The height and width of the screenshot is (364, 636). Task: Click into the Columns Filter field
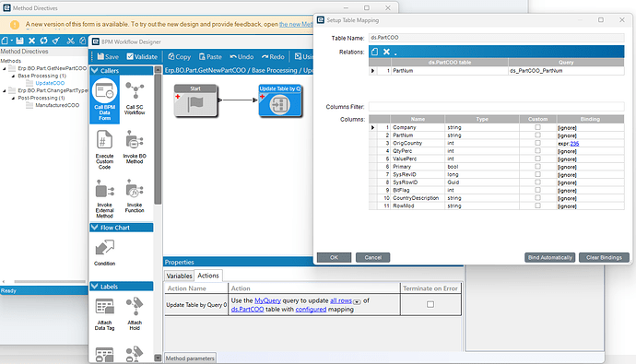pyautogui.click(x=496, y=107)
